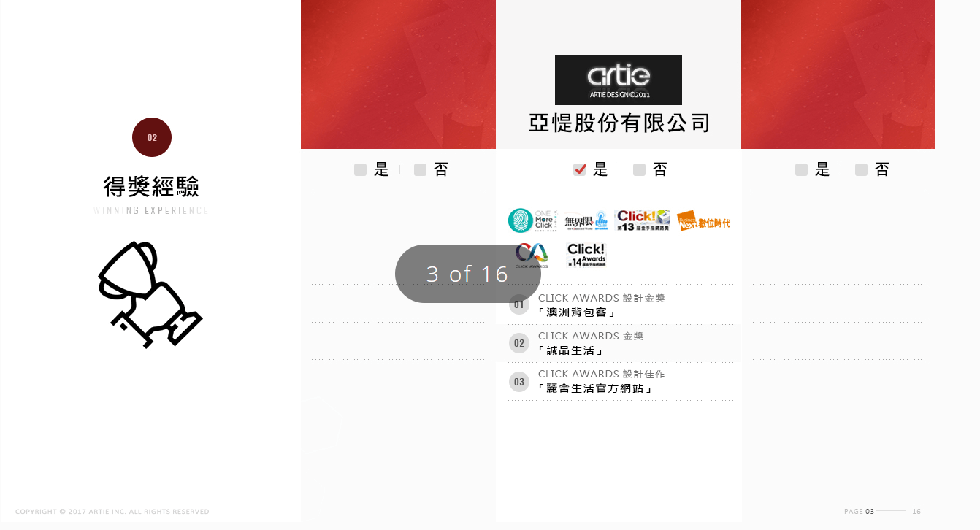Check the 是 box in the left column
This screenshot has height=530, width=980.
tap(360, 169)
